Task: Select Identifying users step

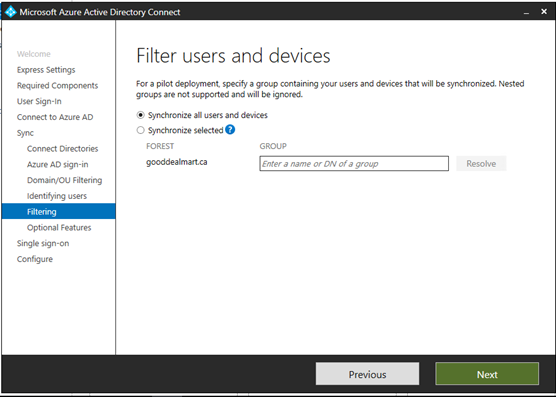Action: (57, 196)
